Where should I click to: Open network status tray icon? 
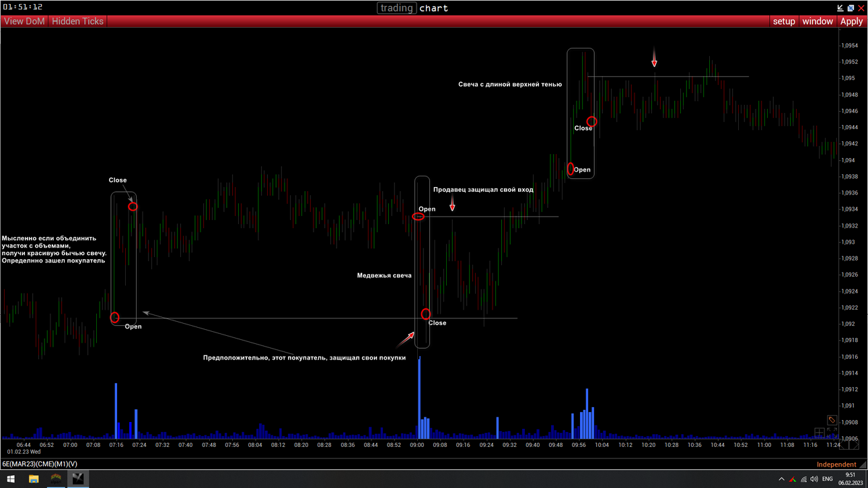[804, 479]
